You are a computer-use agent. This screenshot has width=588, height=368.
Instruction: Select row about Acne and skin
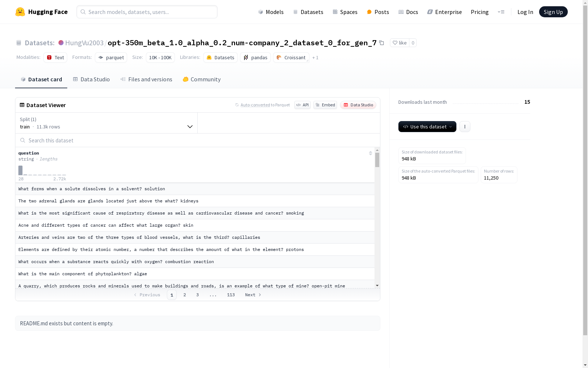tap(195, 225)
